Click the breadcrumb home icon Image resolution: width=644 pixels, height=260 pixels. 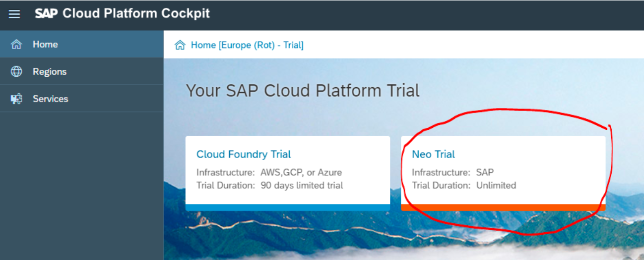(180, 45)
